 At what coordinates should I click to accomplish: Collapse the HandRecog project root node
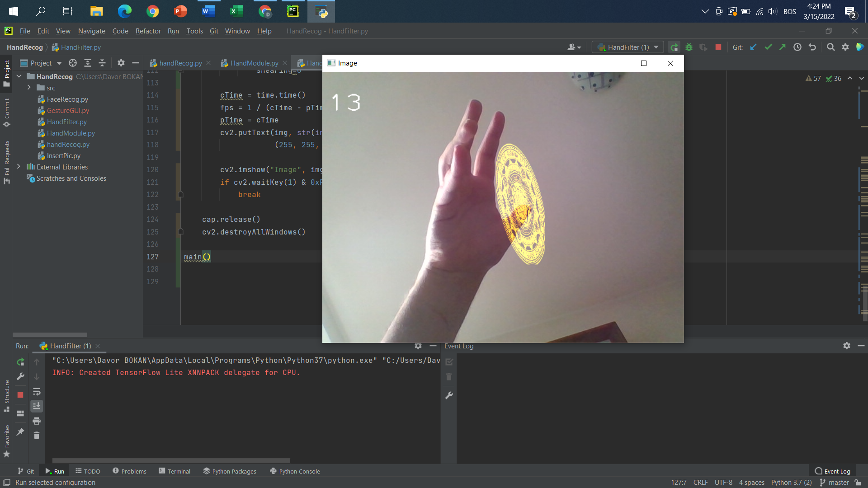tap(19, 76)
